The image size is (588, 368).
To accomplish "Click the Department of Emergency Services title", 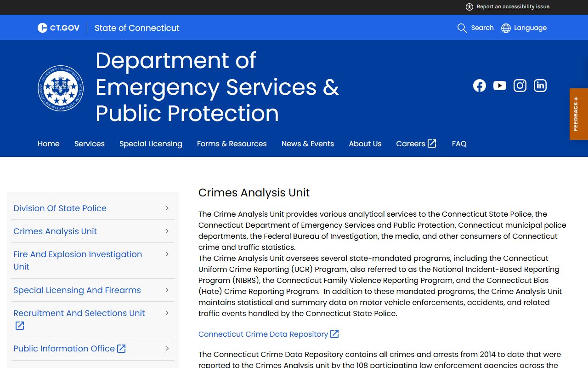I will click(x=217, y=87).
